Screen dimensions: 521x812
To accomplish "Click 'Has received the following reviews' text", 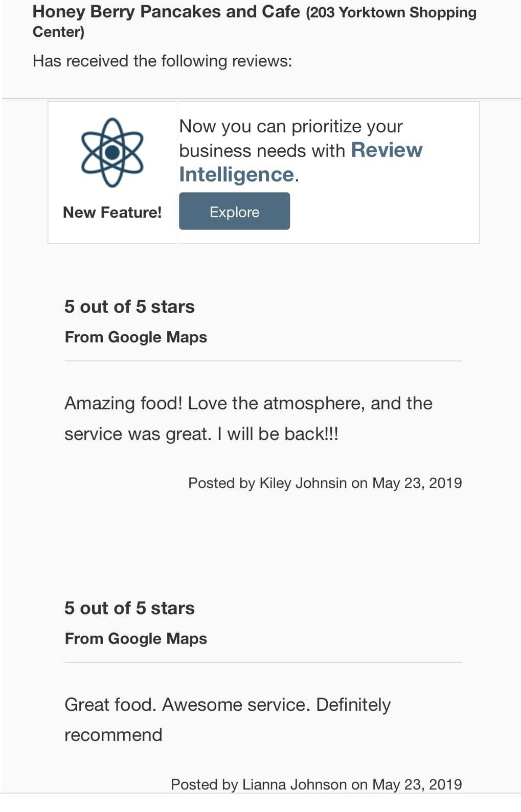I will click(162, 61).
